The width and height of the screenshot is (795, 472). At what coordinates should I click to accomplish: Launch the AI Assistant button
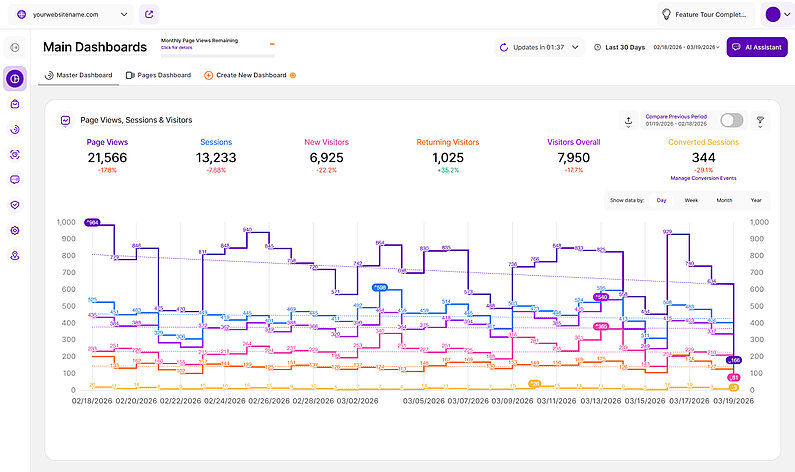point(757,47)
